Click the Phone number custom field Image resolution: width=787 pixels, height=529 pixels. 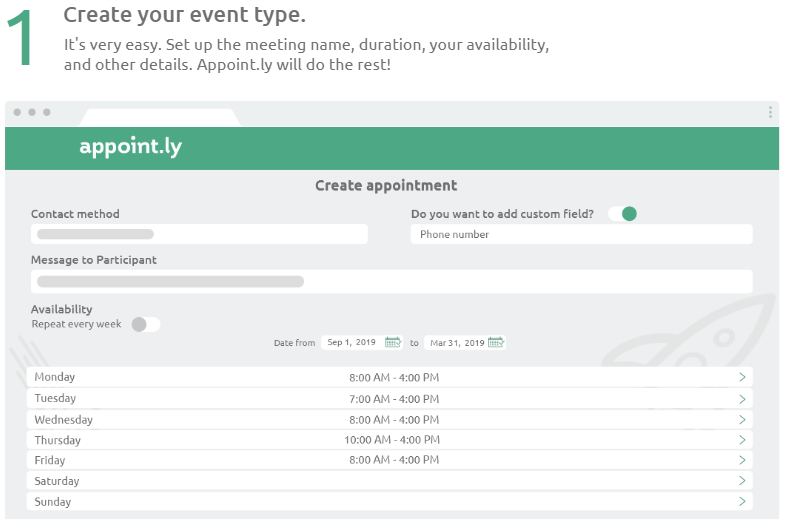pos(581,234)
